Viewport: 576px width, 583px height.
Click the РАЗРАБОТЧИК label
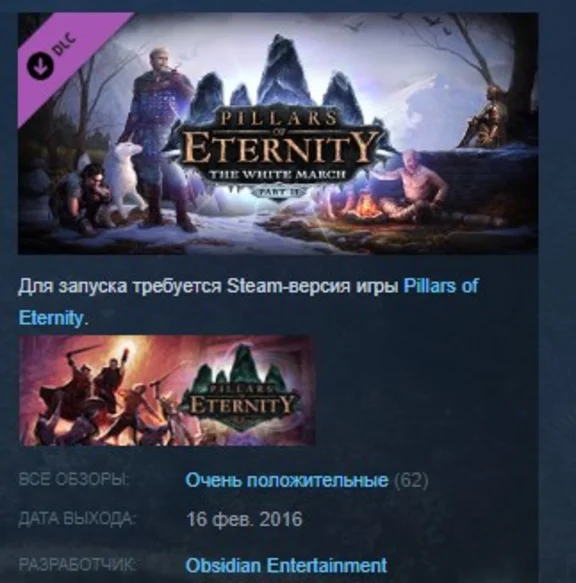77,565
